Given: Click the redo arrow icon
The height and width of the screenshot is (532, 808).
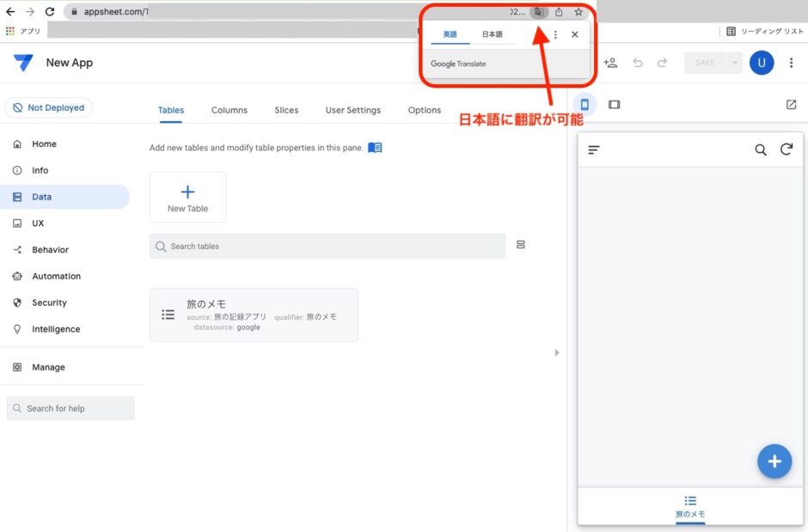Looking at the screenshot, I should tap(662, 63).
